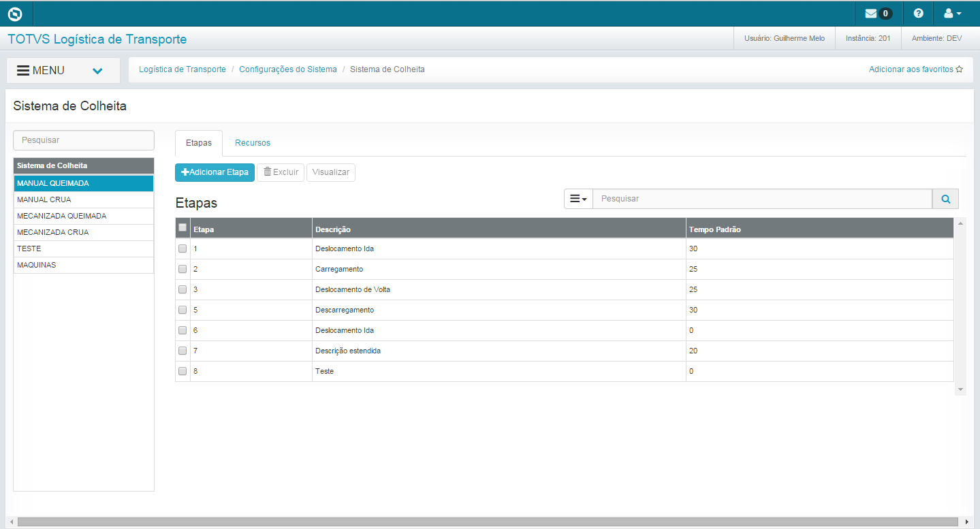Select TESTE in harvest list

84,249
